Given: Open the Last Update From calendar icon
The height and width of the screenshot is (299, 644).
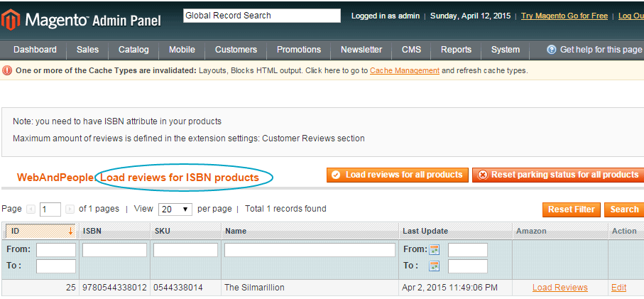Looking at the screenshot, I should [x=434, y=250].
